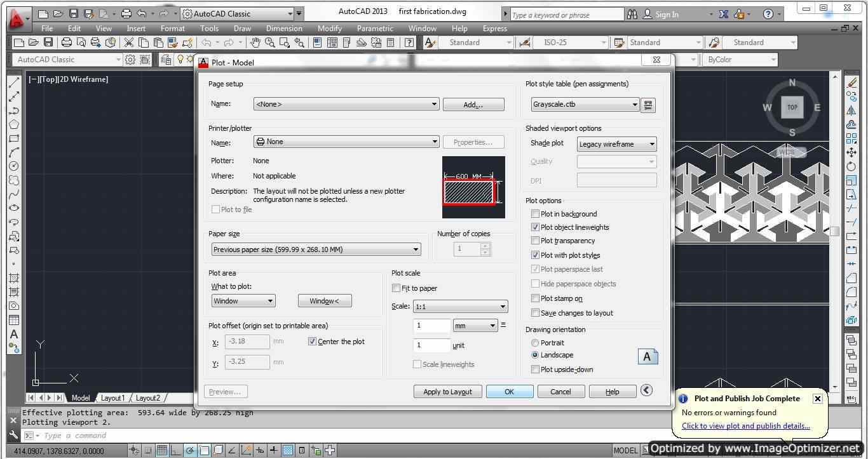Open the What to plot dropdown
The image size is (868, 459).
pos(243,301)
